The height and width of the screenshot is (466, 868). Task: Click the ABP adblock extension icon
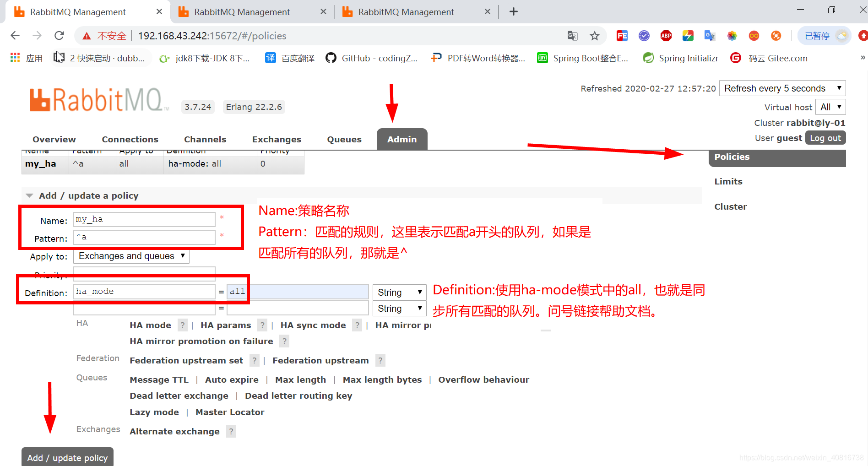coord(666,36)
